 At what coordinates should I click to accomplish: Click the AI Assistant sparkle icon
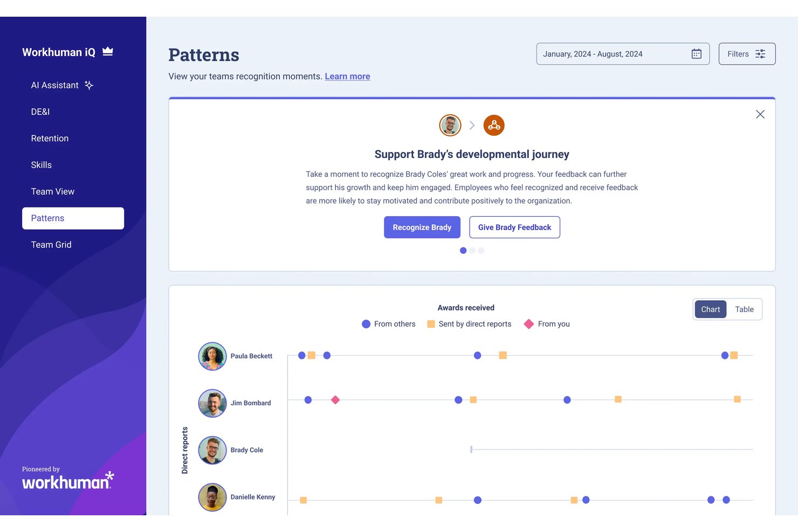(x=89, y=85)
